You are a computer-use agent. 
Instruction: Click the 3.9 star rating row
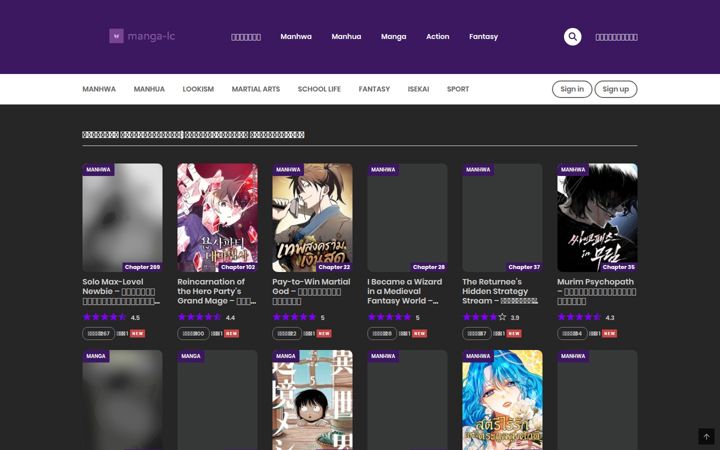pos(491,317)
